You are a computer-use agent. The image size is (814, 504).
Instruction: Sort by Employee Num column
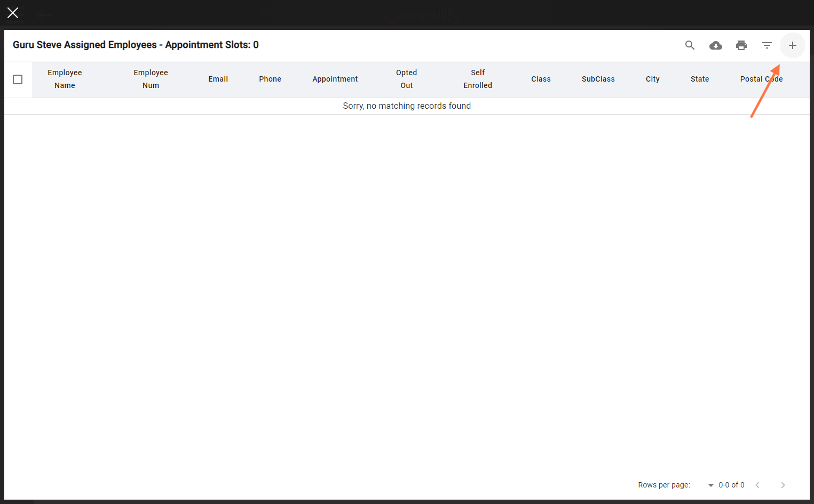click(x=151, y=79)
